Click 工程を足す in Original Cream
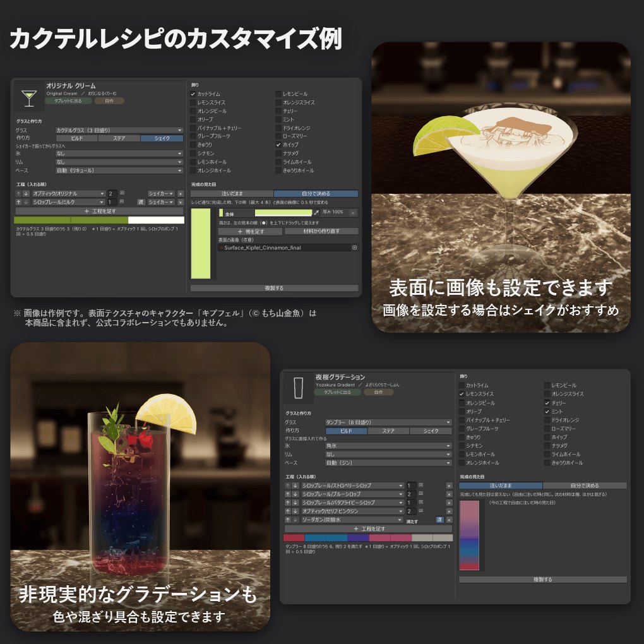 click(99, 211)
